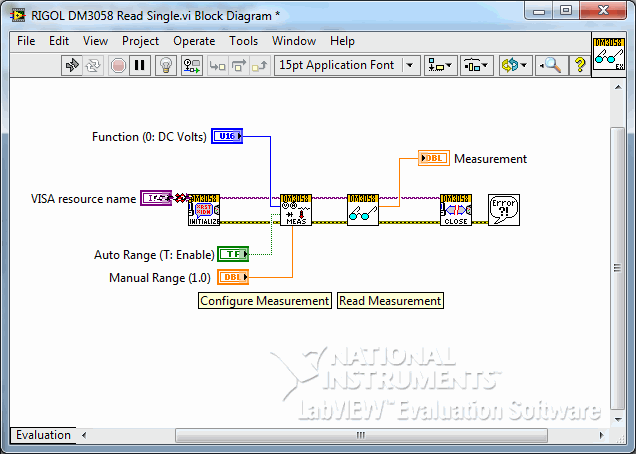Click the horizontal scrollbar thumb
The width and height of the screenshot is (636, 454).
(361, 435)
